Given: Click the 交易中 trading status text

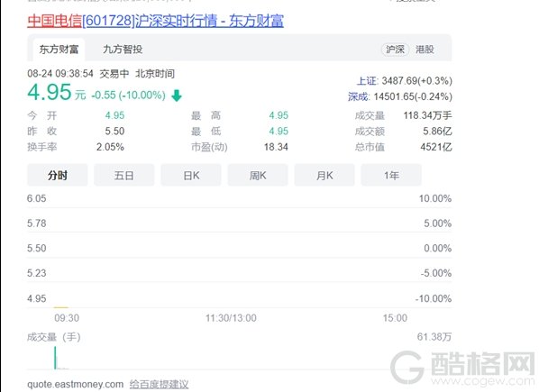Looking at the screenshot, I should tap(114, 74).
